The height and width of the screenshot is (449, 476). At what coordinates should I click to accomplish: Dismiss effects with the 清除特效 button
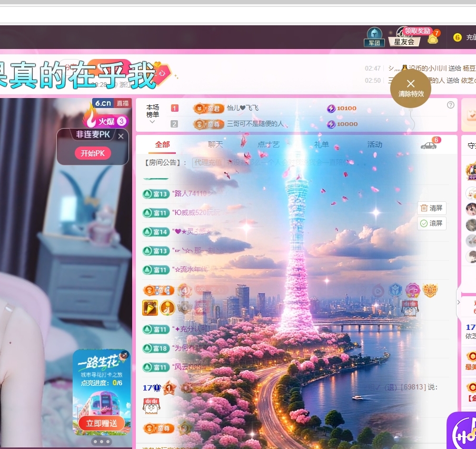[411, 88]
